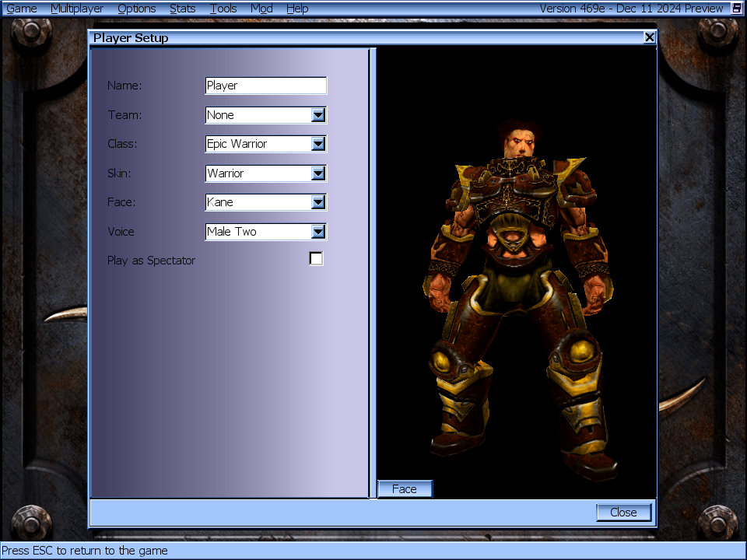Click the 3D player model preview
The width and height of the screenshot is (747, 560).
(x=517, y=272)
